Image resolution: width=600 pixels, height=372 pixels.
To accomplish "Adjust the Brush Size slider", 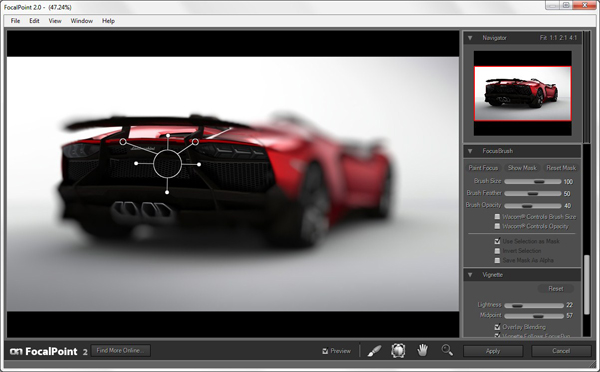I will click(533, 181).
